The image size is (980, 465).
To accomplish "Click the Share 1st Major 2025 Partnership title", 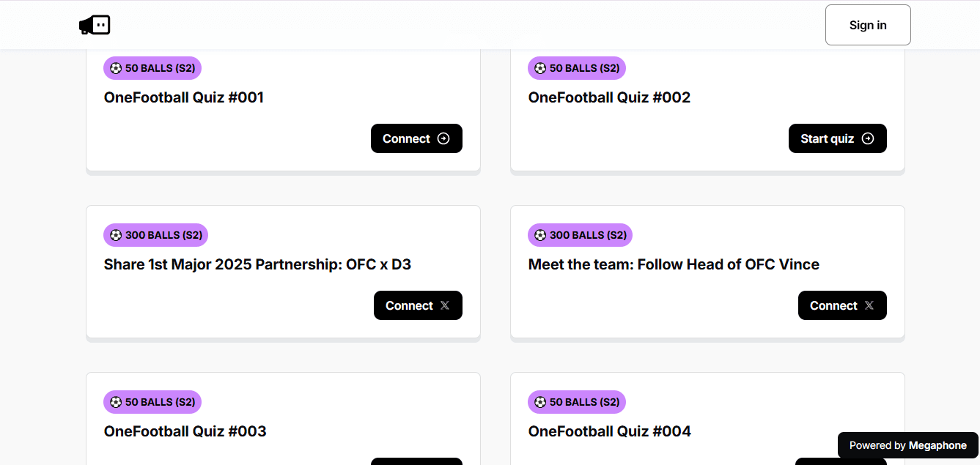I will [257, 264].
